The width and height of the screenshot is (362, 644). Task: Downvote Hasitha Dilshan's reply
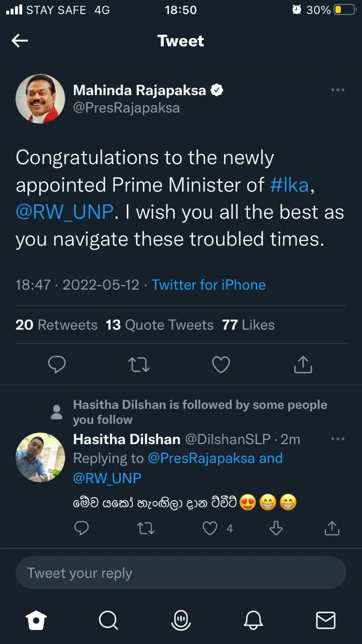276,528
